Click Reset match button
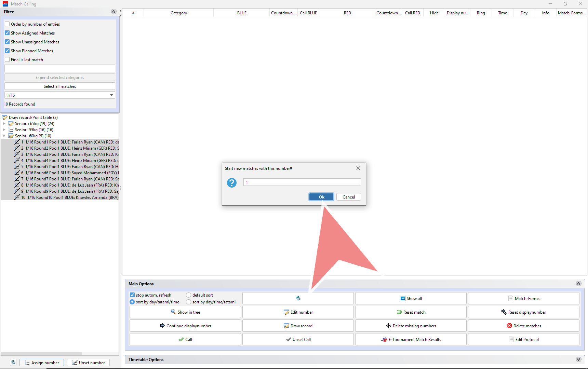The width and height of the screenshot is (588, 369). pos(411,312)
